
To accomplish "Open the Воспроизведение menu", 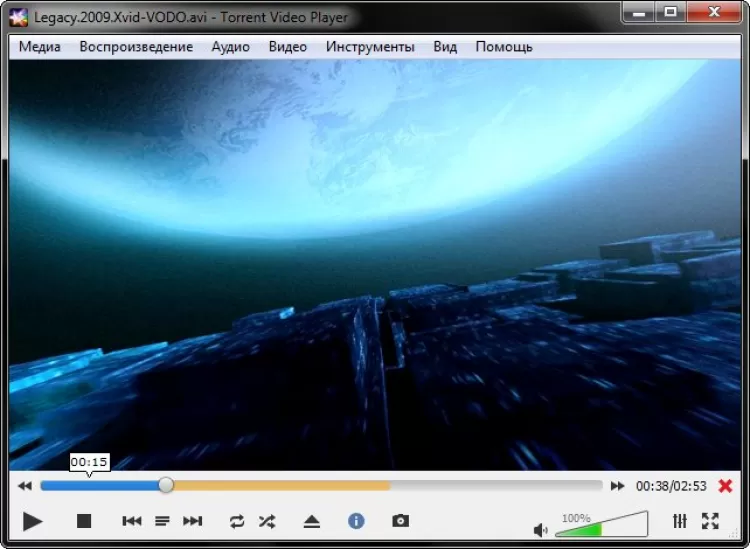I will click(136, 47).
